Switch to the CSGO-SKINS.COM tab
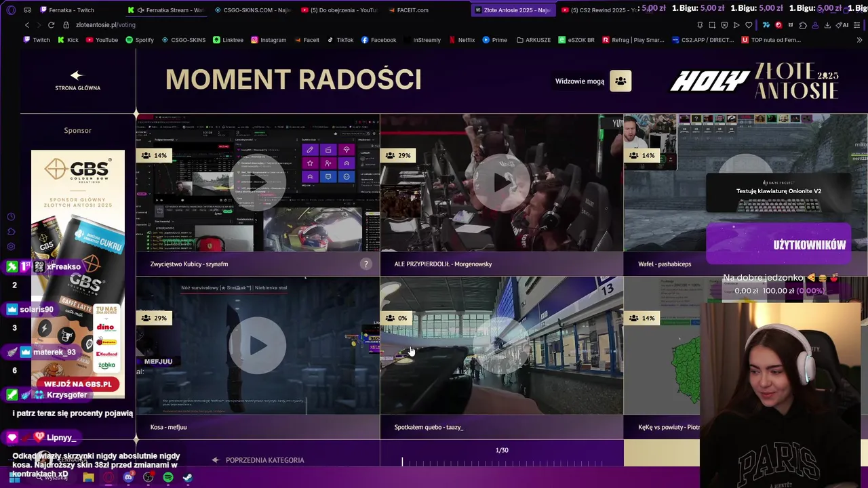Viewport: 868px width, 488px height. pos(253,10)
